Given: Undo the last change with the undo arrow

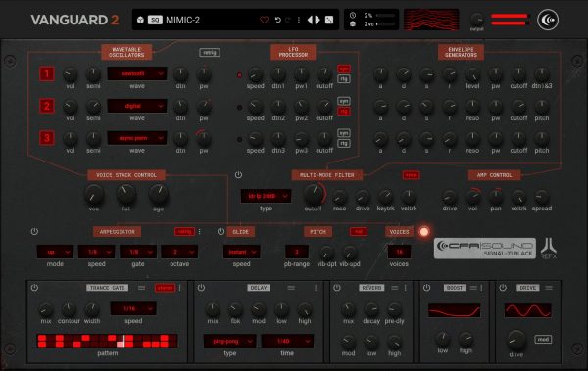Looking at the screenshot, I should [x=278, y=20].
